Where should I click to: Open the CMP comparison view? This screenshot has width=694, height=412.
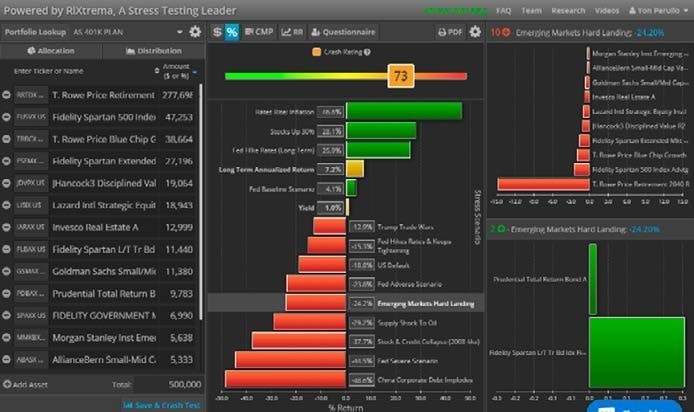coord(260,32)
